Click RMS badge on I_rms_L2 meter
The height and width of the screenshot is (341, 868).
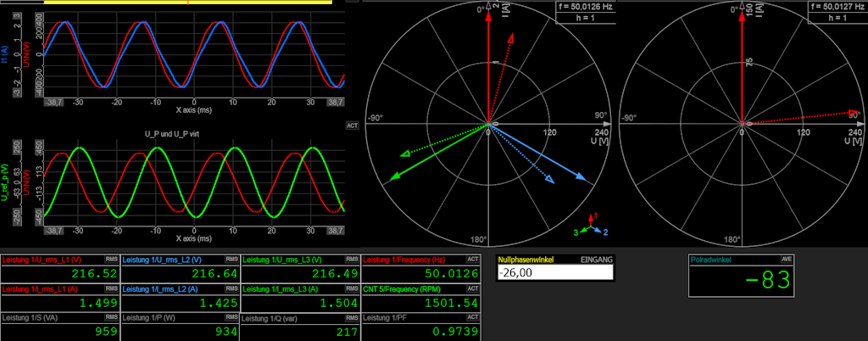click(231, 288)
